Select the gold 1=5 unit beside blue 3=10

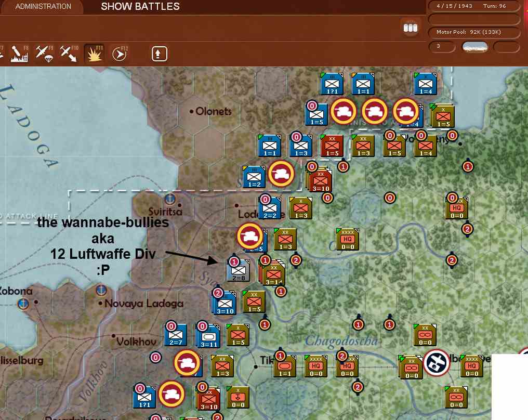(x=254, y=302)
